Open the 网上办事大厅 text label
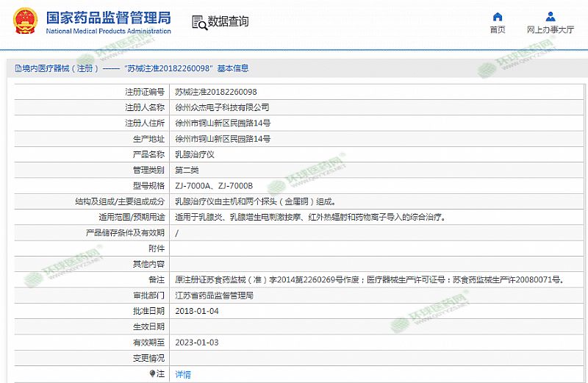588x383 pixels. tap(551, 30)
